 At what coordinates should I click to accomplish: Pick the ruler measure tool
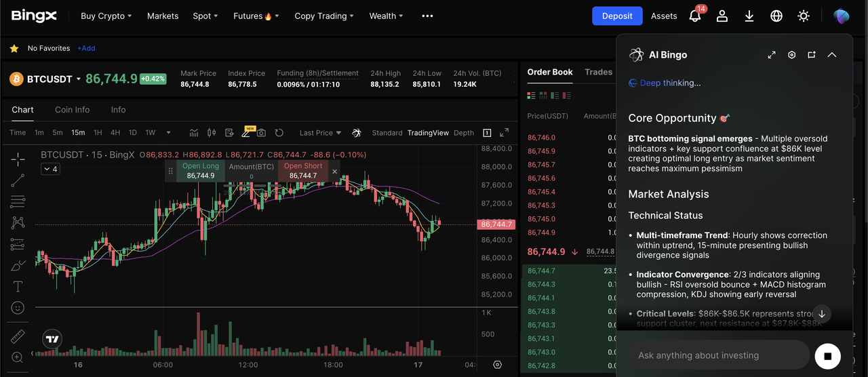click(18, 336)
